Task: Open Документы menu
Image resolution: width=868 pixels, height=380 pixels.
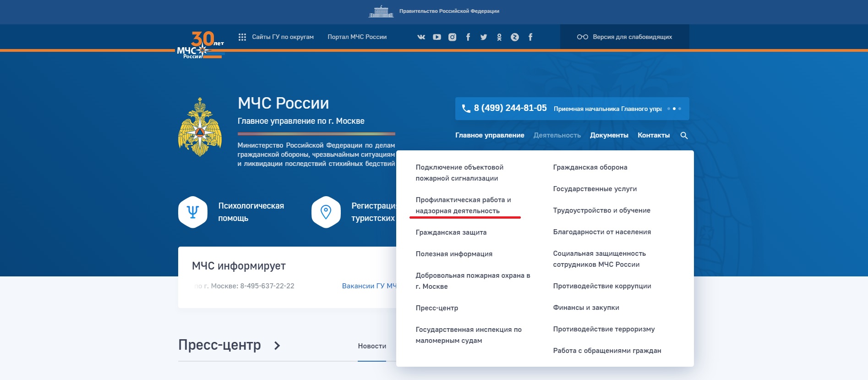Action: (609, 135)
